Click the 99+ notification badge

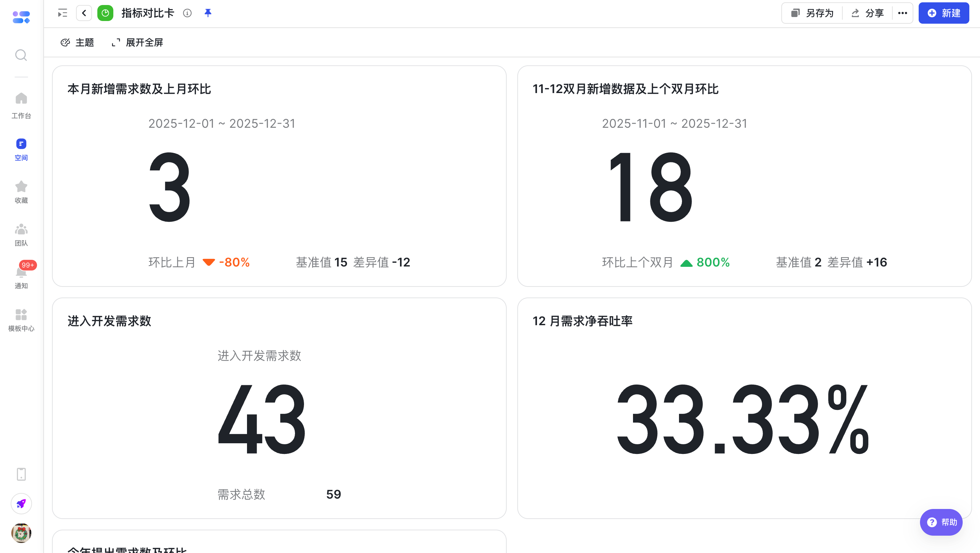click(28, 265)
